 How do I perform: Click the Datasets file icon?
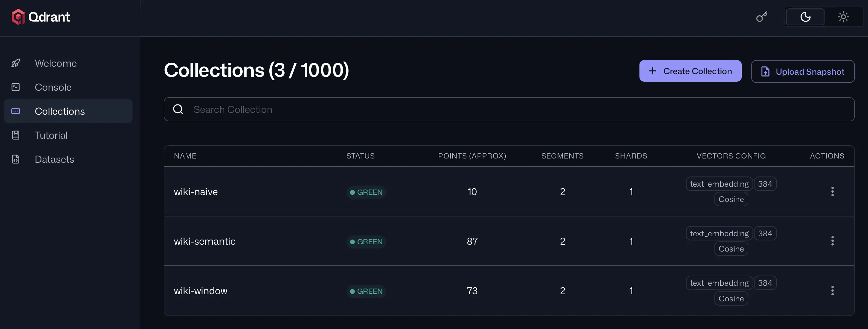(x=16, y=159)
